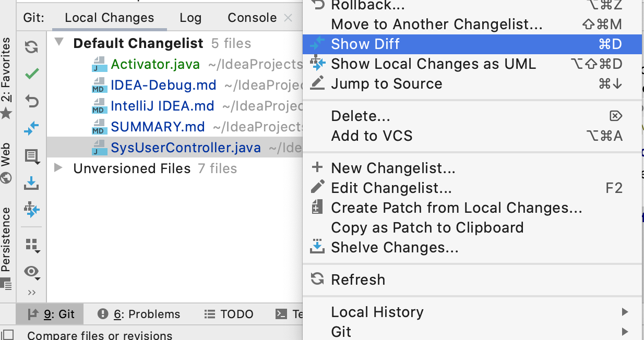
Task: Open the eye View Options dropdown
Action: point(32,272)
